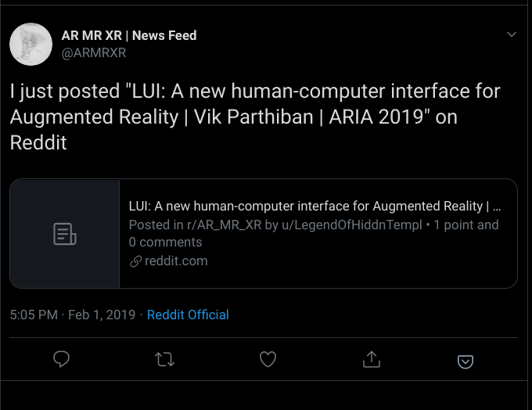Click the 1 point and text in card
Image resolution: width=532 pixels, height=410 pixels.
(x=466, y=225)
